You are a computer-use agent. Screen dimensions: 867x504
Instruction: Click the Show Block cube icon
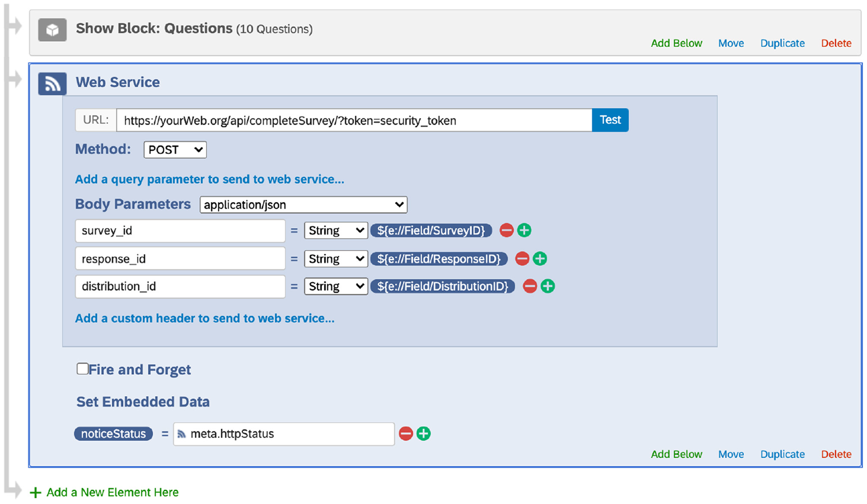pyautogui.click(x=52, y=30)
